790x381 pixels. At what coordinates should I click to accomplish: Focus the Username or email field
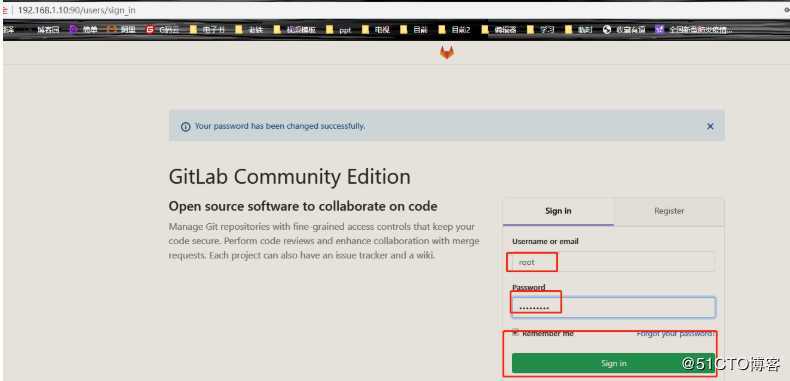pyautogui.click(x=613, y=262)
